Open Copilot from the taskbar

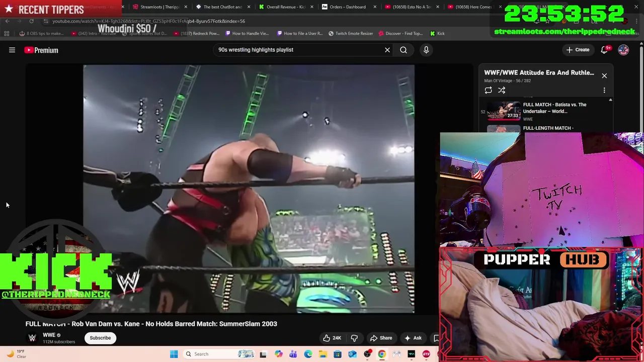tap(278, 354)
